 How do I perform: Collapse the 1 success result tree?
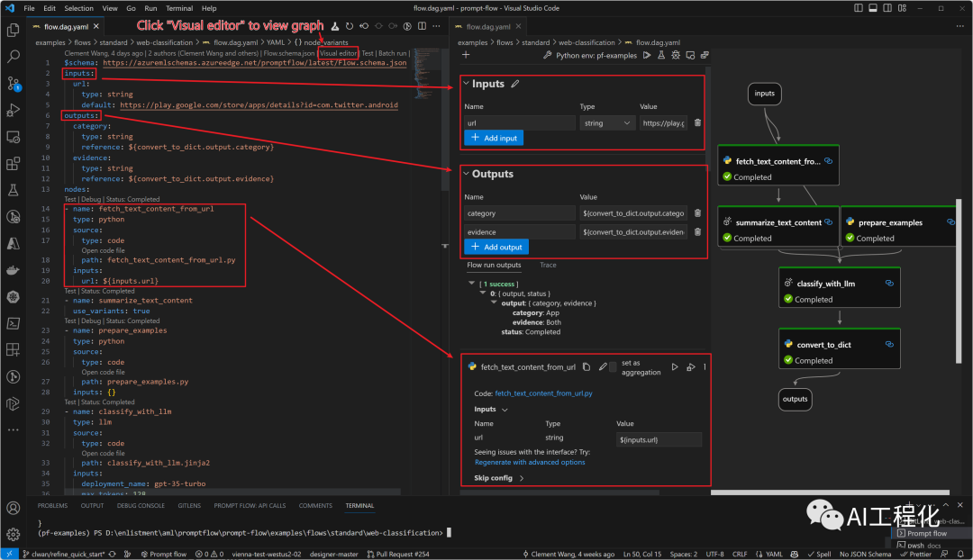tap(471, 283)
